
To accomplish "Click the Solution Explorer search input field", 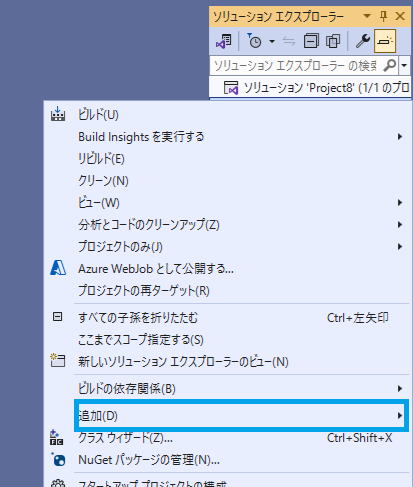I will [x=296, y=65].
